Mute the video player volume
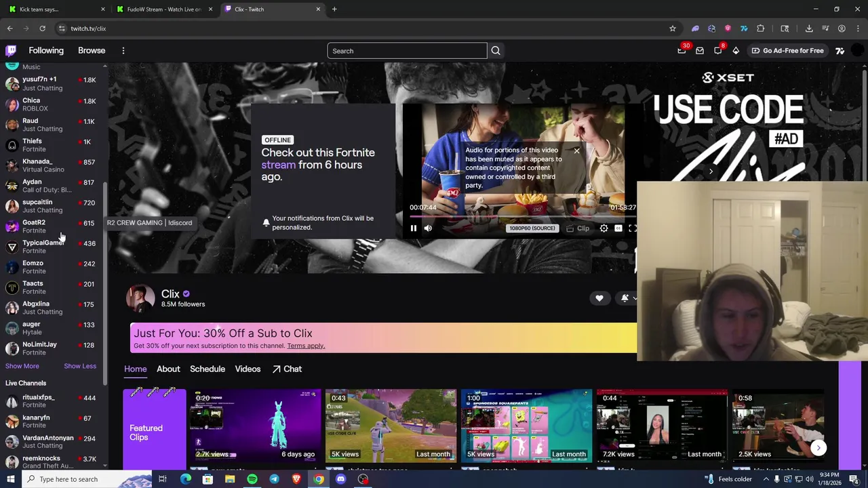This screenshot has height=488, width=868. pos(428,228)
